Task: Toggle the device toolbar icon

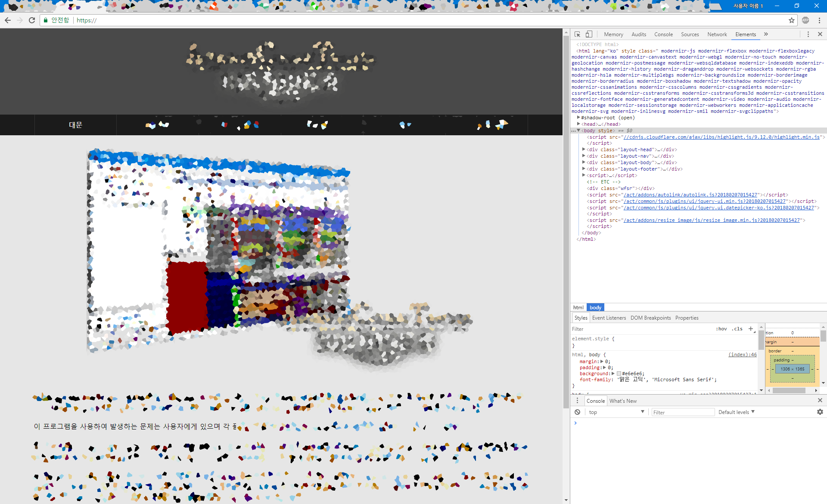Action: 589,34
